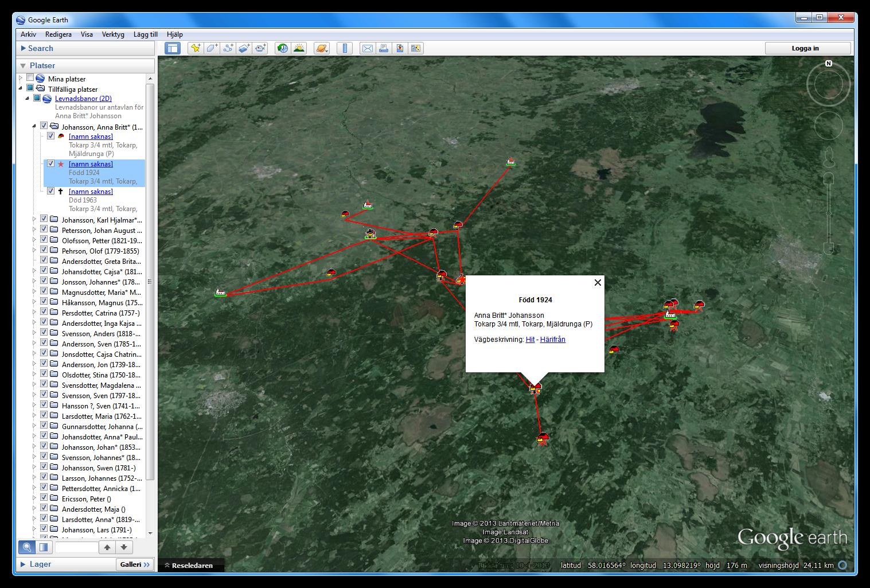Toggle checkbox for Levnadsbanor (2D)
The width and height of the screenshot is (870, 588).
click(37, 98)
